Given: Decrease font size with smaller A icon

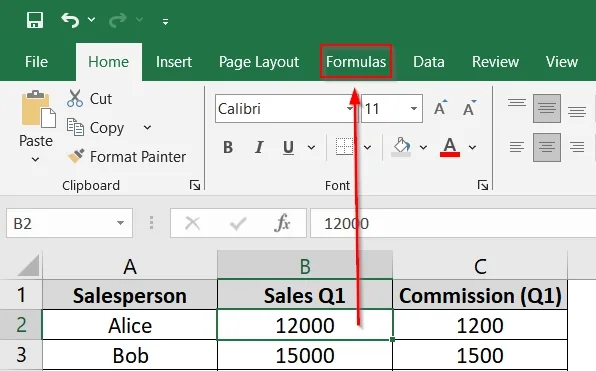Looking at the screenshot, I should (469, 108).
